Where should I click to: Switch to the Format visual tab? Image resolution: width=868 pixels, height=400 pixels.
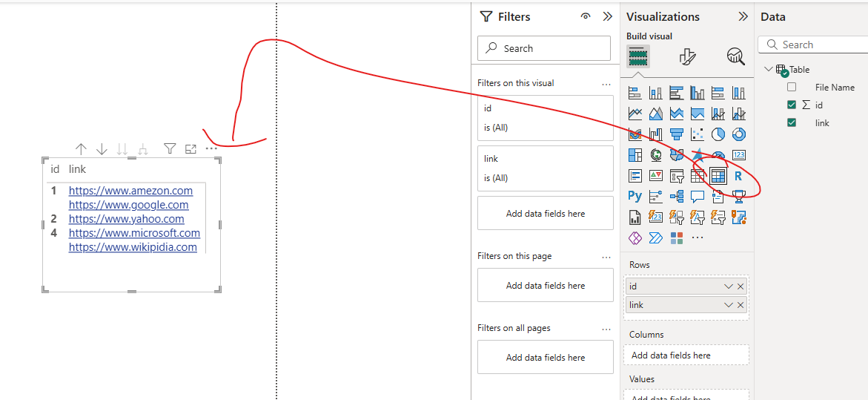tap(688, 56)
